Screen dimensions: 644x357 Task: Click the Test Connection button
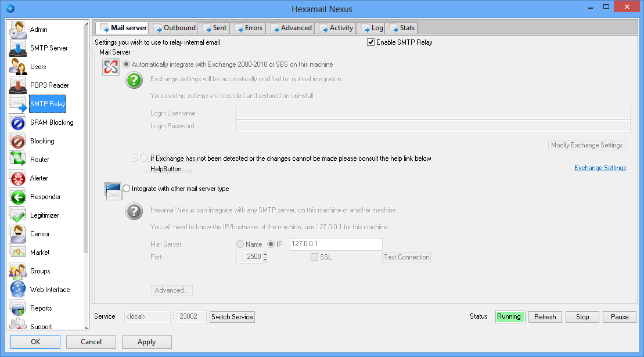[406, 257]
